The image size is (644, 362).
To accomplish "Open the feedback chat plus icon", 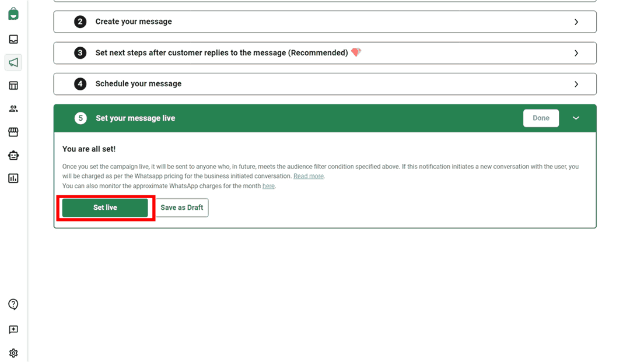I will 13,329.
